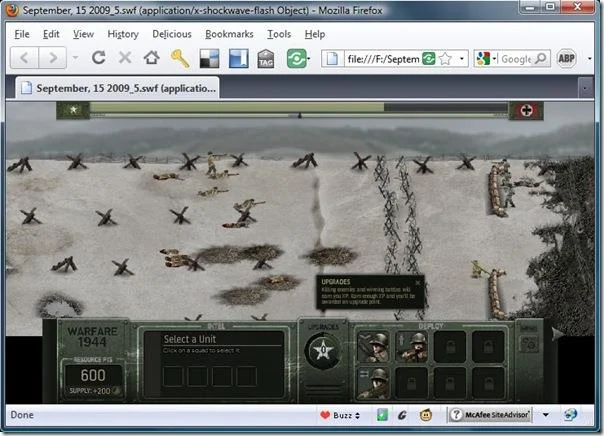The image size is (604, 436).
Task: Click the US star flag icon
Action: [x=73, y=110]
